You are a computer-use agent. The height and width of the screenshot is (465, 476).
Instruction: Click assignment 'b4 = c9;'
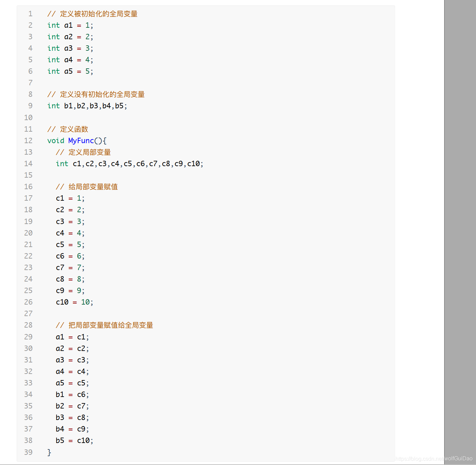72,429
